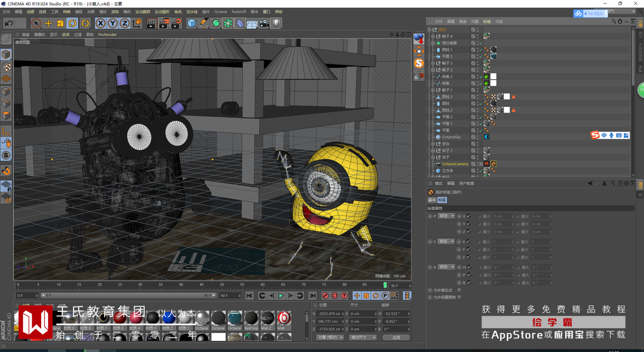This screenshot has height=352, width=644.
Task: Open the Octane menu in menu bar
Action: coord(220,12)
